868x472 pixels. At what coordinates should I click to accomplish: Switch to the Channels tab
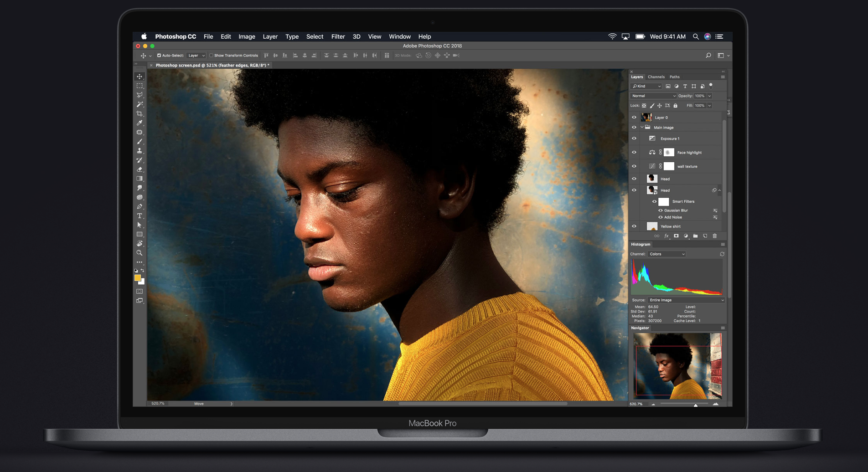point(656,77)
